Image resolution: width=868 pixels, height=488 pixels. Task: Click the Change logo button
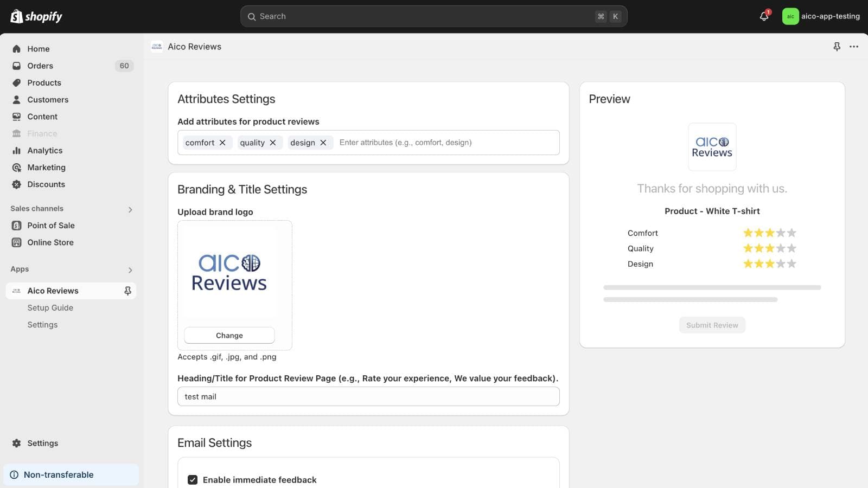(x=229, y=336)
